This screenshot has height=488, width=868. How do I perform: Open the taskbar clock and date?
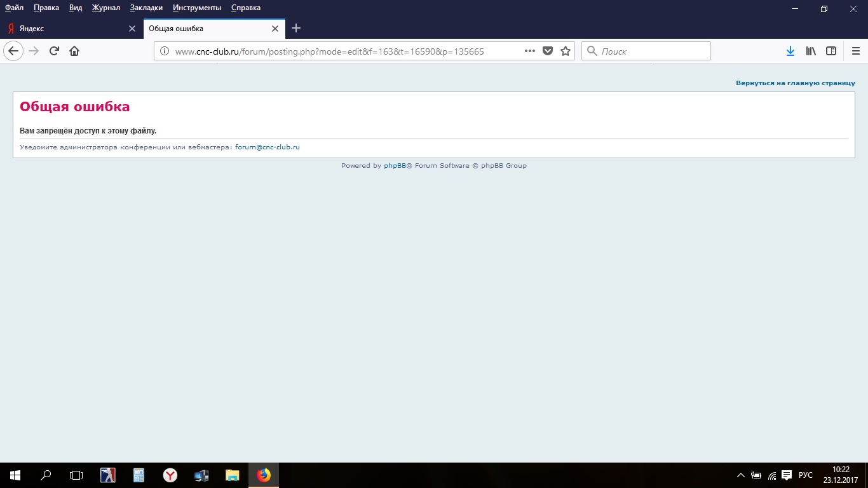point(841,475)
